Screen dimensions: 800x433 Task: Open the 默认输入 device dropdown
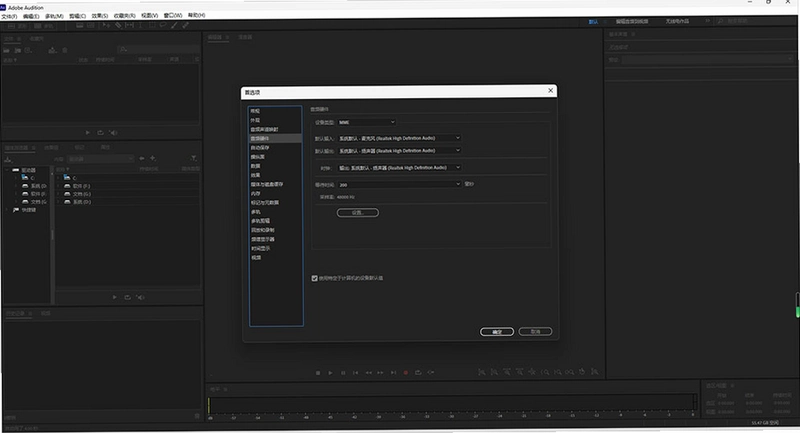coord(399,138)
